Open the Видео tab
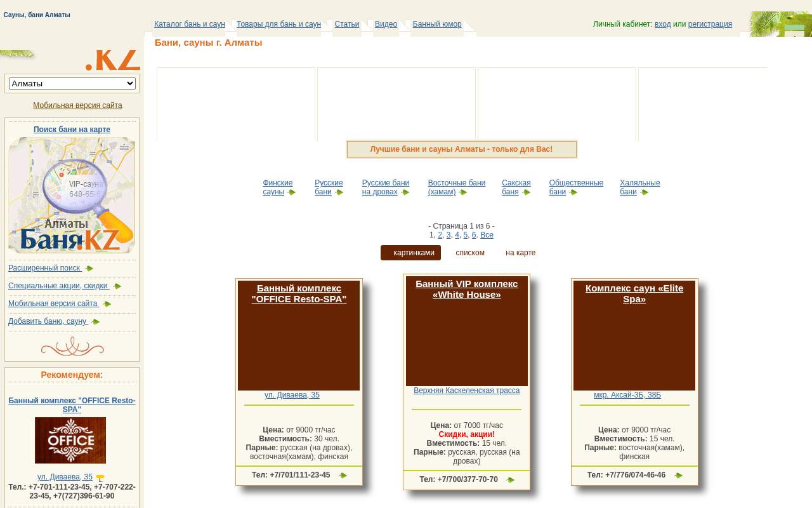 [386, 24]
